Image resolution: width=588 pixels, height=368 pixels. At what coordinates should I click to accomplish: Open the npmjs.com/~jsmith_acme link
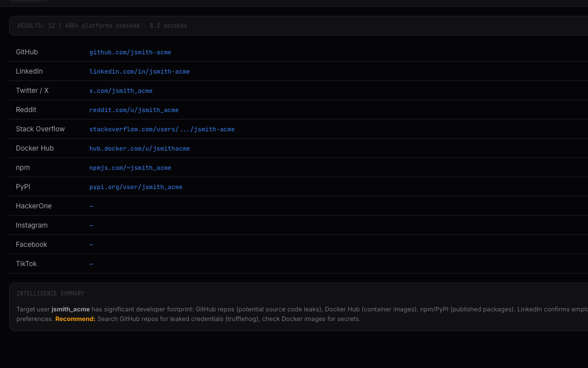click(130, 168)
